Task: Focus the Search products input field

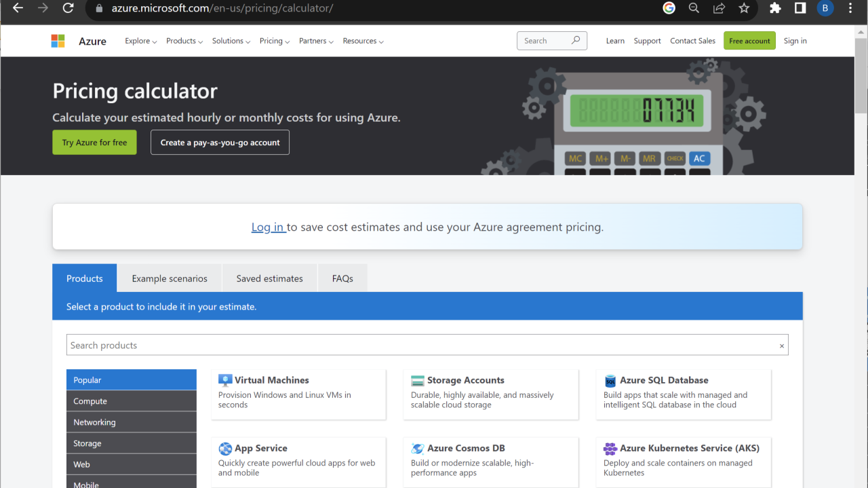Action: point(420,345)
